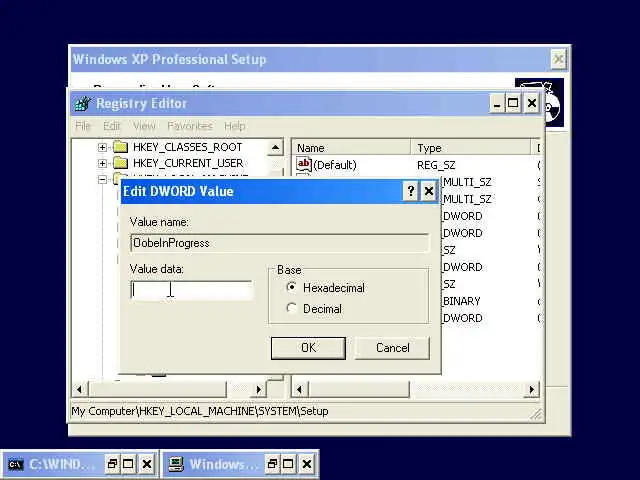Select HKEY_CLASSES_ROOT key label
This screenshot has height=480, width=640.
coord(188,147)
